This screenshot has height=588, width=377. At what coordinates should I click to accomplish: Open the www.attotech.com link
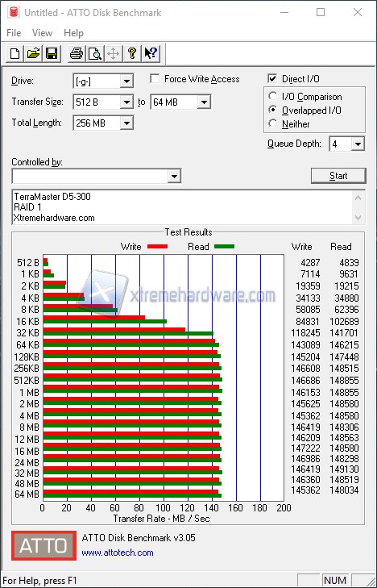[x=118, y=553]
